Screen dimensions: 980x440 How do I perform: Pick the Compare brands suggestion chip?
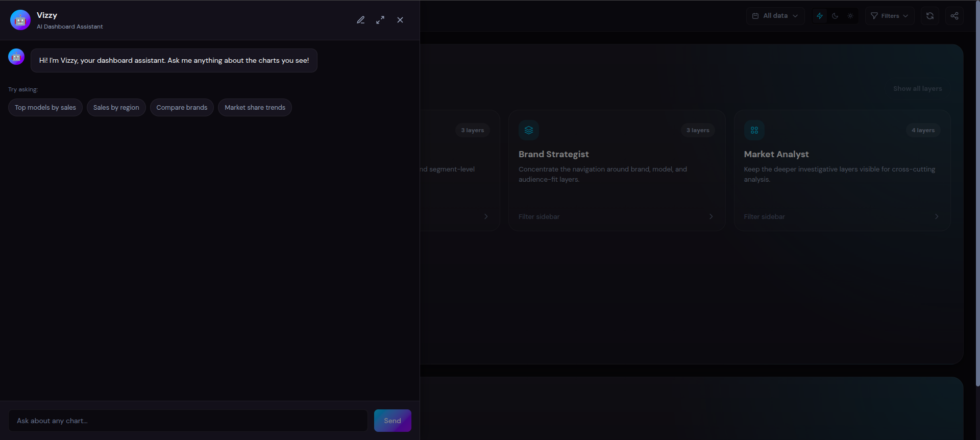click(182, 108)
